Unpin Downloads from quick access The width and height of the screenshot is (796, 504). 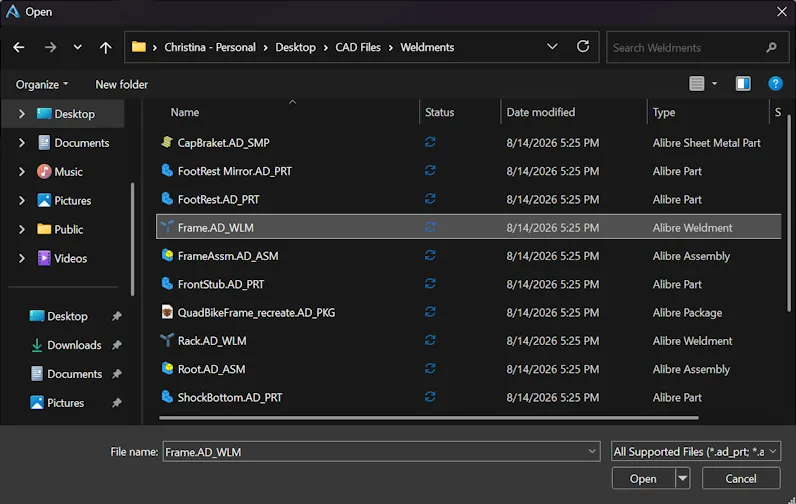pos(117,345)
